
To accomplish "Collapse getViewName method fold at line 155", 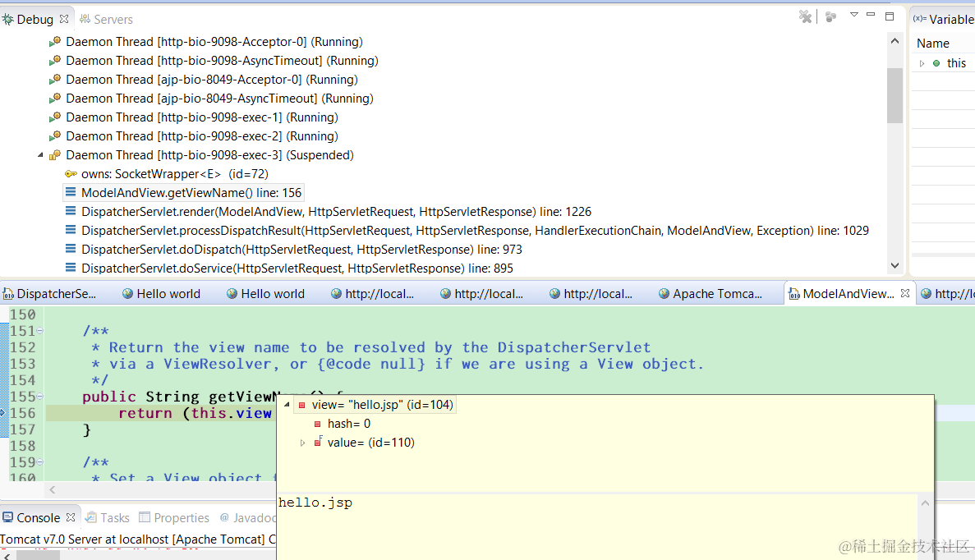I will [x=39, y=397].
